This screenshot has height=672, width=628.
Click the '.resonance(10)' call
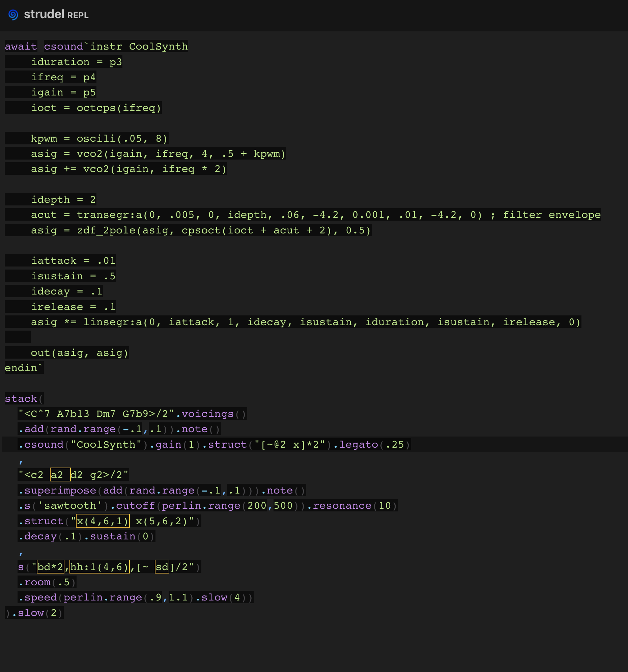352,505
